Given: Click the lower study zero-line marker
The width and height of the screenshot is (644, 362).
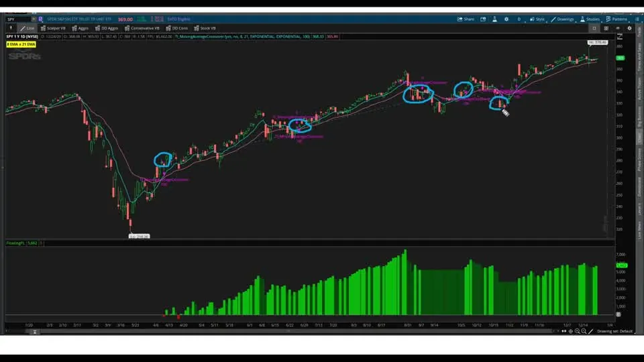Looking at the screenshot, I should click(x=619, y=314).
